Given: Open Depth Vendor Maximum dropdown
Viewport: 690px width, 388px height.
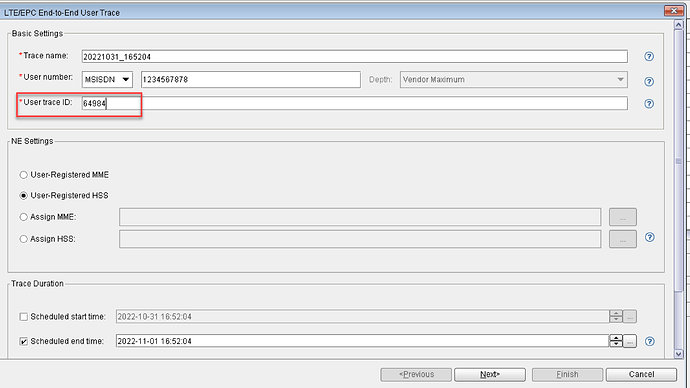Looking at the screenshot, I should point(514,80).
